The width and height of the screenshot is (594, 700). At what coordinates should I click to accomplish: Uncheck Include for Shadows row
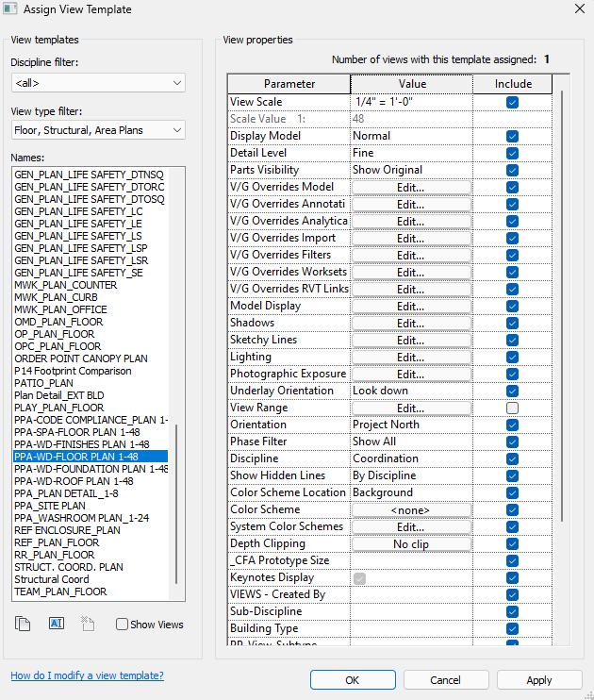pyautogui.click(x=512, y=324)
